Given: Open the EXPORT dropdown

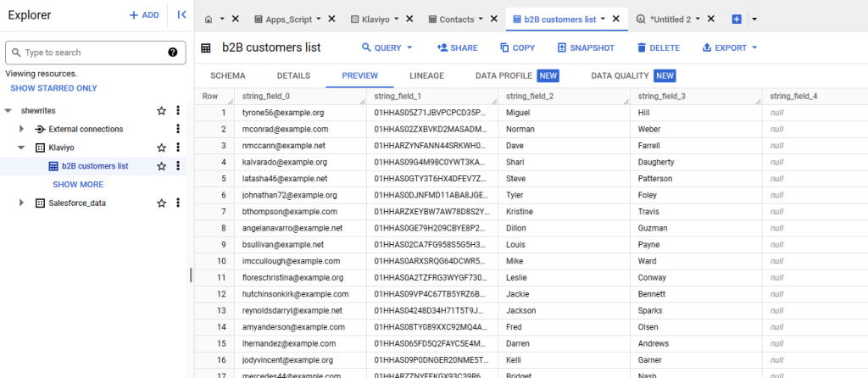Looking at the screenshot, I should [730, 48].
